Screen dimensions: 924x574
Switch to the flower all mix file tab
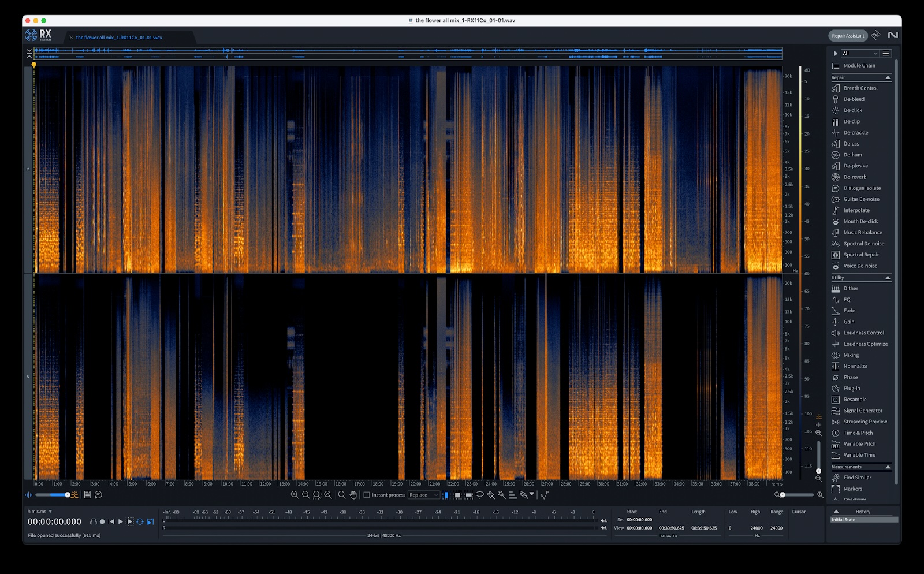coord(119,38)
